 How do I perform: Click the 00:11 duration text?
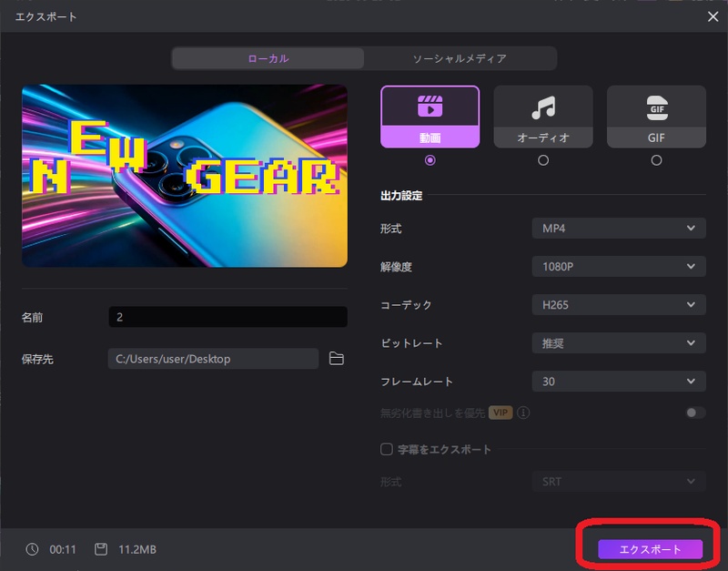(63, 550)
